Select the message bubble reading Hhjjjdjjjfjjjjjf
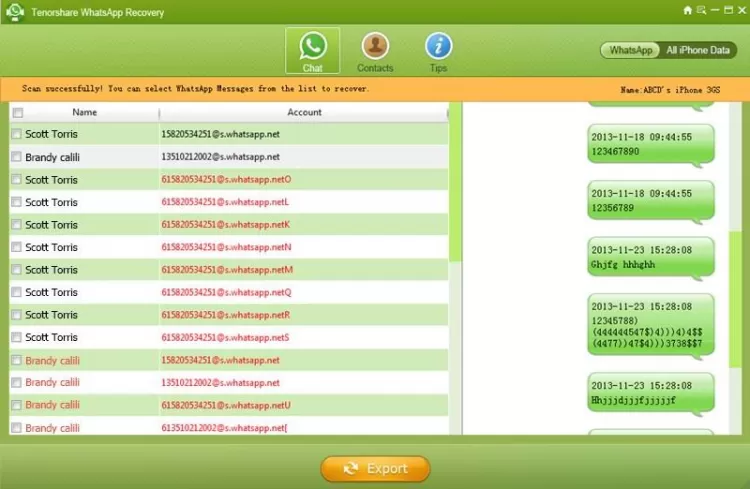750x489 pixels. coord(651,394)
